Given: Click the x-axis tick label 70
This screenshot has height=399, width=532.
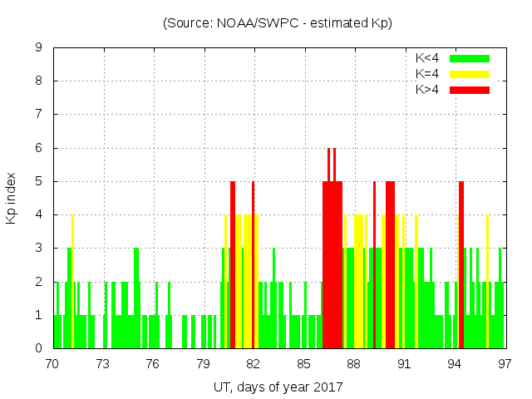Looking at the screenshot, I should (x=52, y=364).
